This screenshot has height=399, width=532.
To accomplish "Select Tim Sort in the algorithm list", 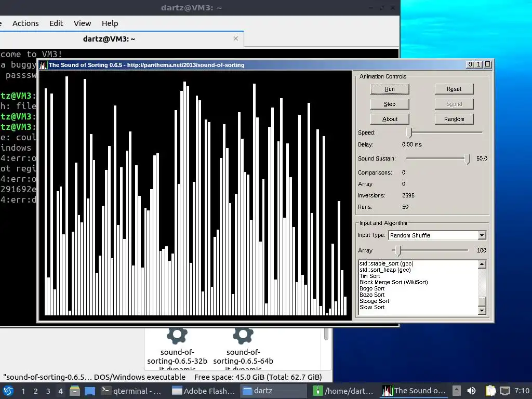I will [x=369, y=276].
